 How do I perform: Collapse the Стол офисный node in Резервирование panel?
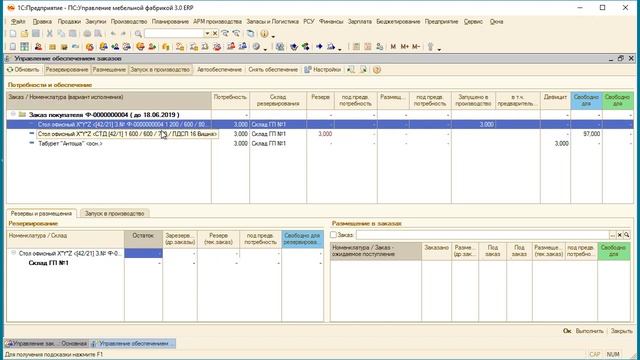[x=13, y=253]
